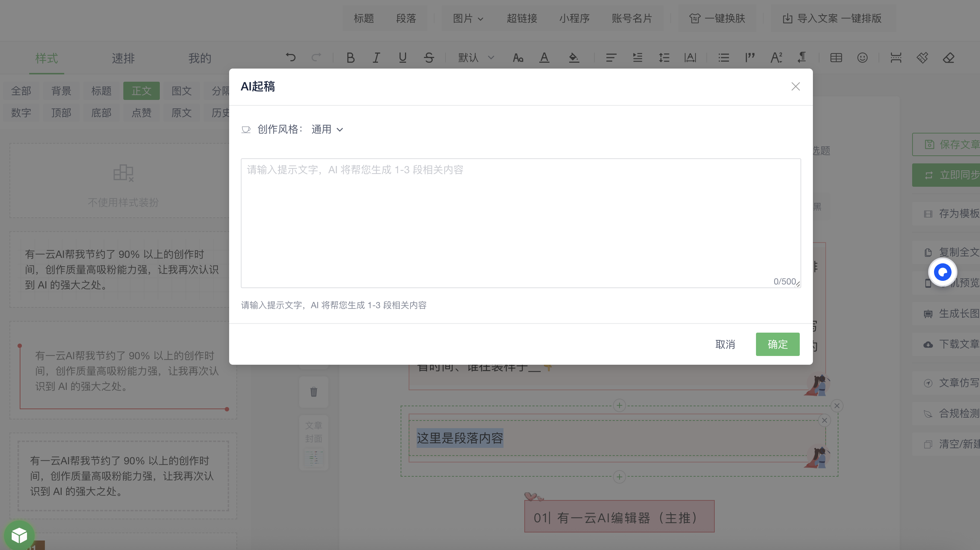Screen dimensions: 980x550
Task: Open the 图片 dropdown menu
Action: pyautogui.click(x=468, y=18)
